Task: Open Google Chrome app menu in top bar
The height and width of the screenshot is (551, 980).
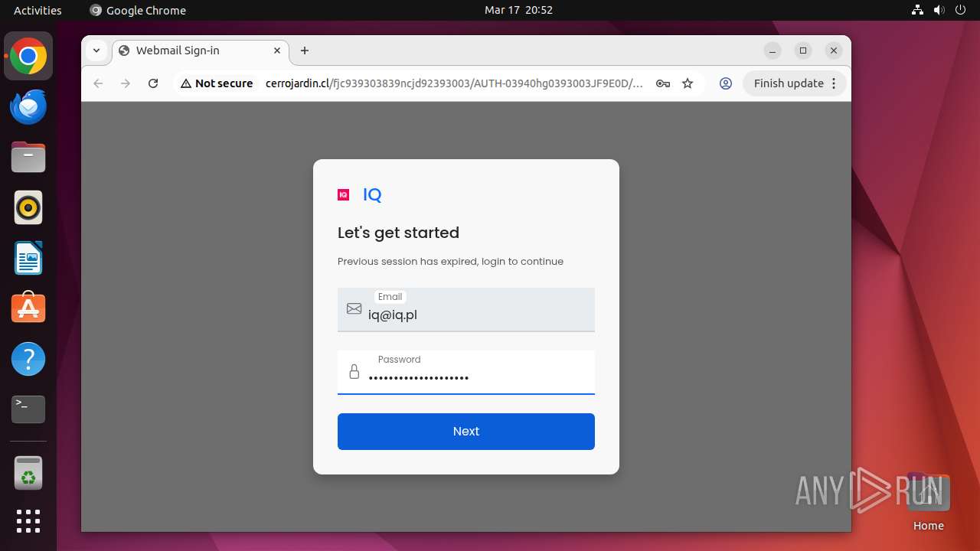Action: coord(138,10)
